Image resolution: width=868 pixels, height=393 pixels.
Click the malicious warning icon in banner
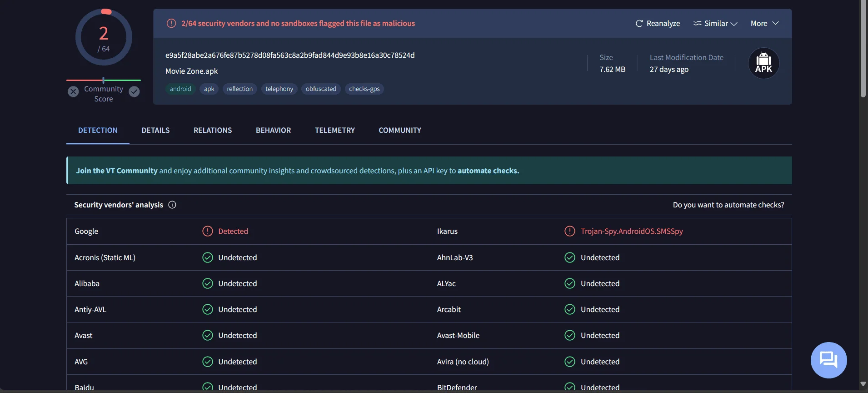(x=171, y=23)
